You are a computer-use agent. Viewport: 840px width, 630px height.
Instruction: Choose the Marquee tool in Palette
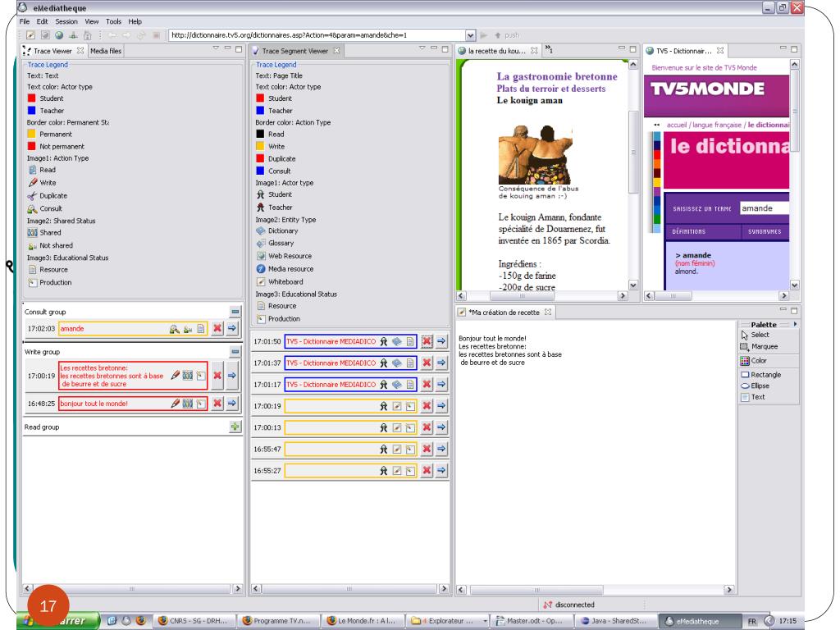[x=759, y=347]
